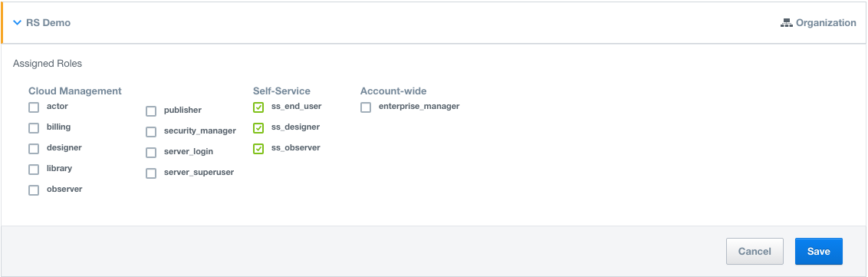Click the Organization hierarchy icon
Image resolution: width=868 pixels, height=277 pixels.
coord(787,23)
